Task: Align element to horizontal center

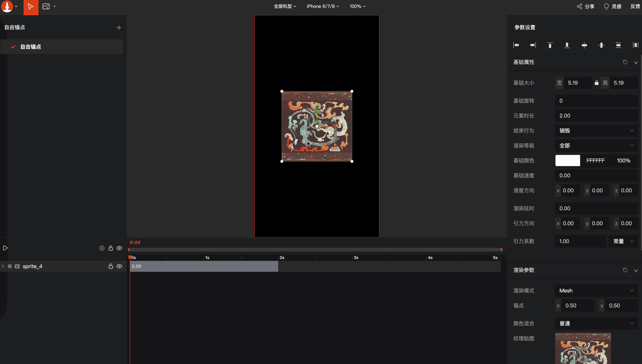Action: (601, 45)
